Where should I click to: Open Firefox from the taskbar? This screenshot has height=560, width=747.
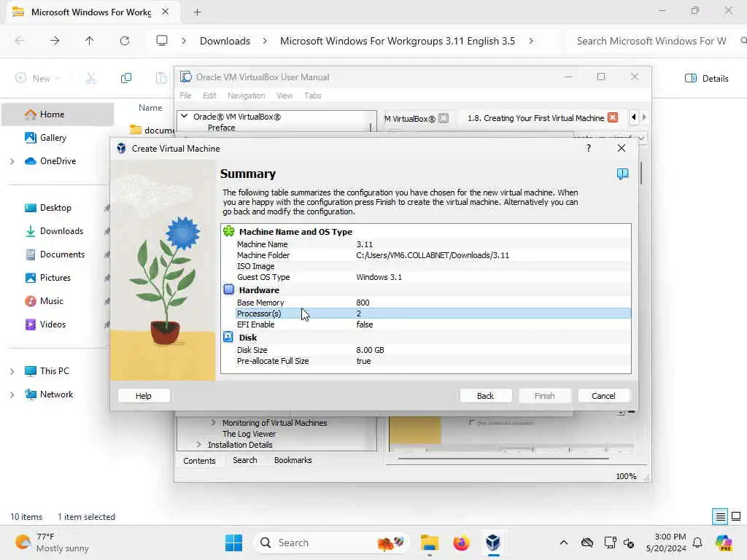461,542
